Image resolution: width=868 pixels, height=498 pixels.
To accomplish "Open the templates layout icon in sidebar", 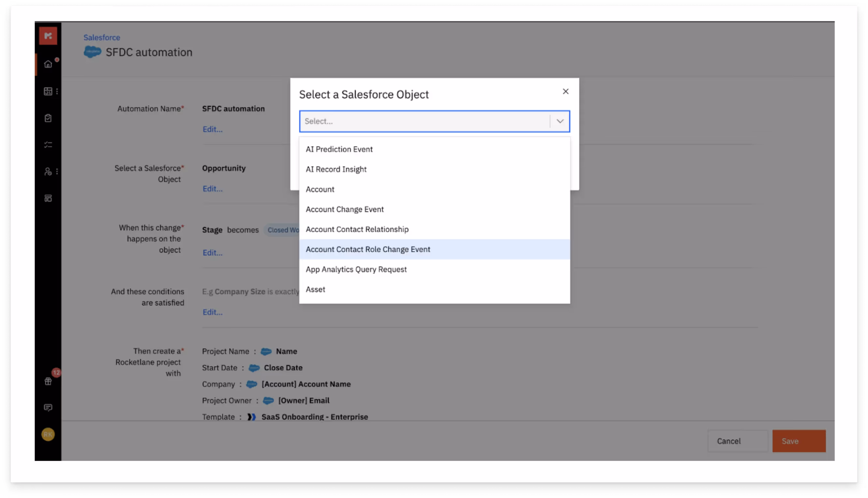I will click(48, 198).
